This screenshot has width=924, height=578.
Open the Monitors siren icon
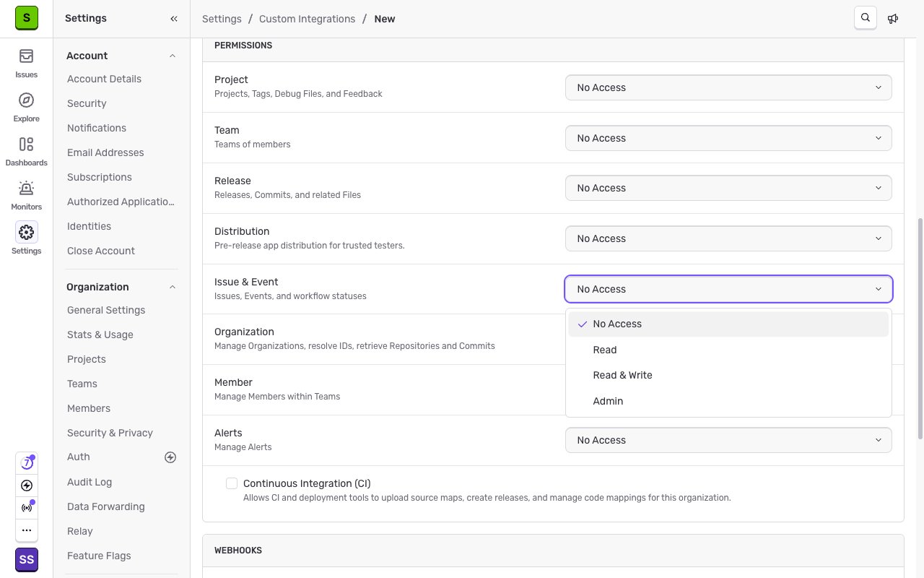27,189
